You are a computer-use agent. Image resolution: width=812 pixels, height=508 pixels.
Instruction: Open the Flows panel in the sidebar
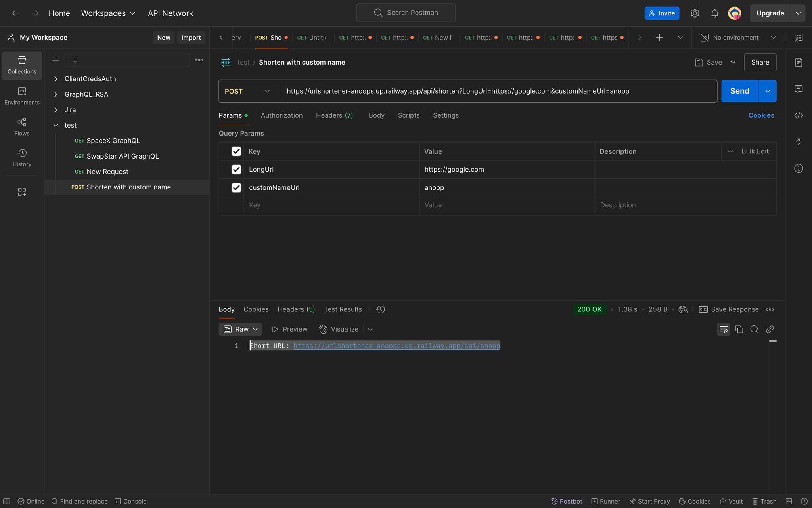tap(22, 126)
